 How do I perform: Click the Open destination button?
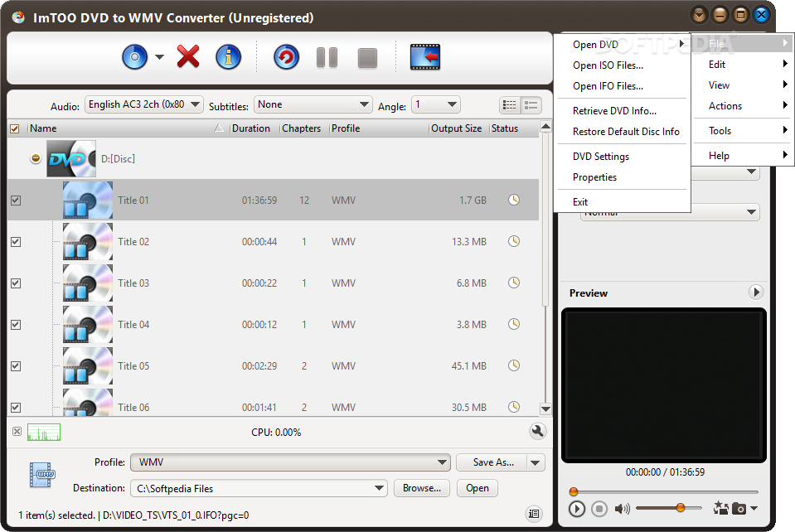477,488
